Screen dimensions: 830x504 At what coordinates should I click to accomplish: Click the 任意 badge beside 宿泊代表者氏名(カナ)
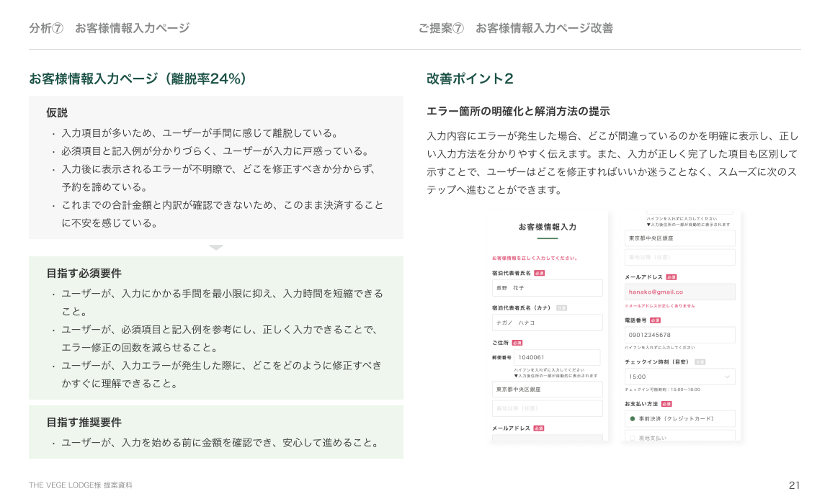(561, 308)
